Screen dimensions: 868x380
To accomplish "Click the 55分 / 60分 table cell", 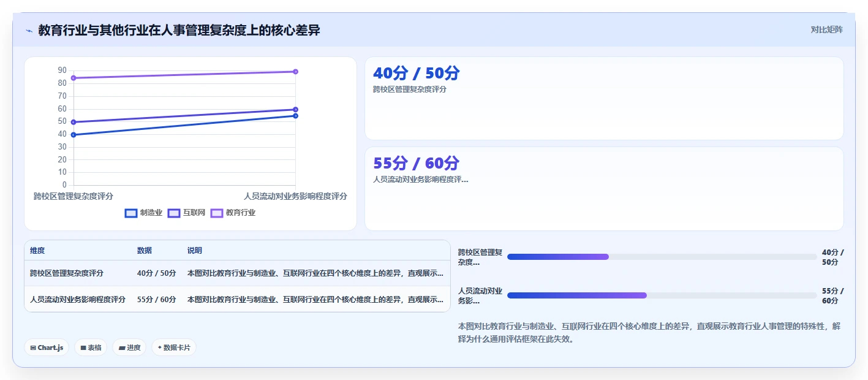I will coord(157,300).
